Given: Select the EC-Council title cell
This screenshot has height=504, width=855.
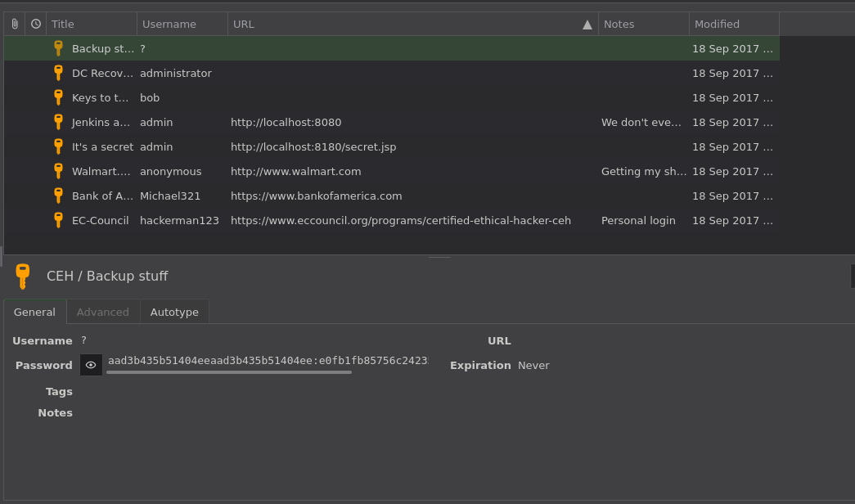Looking at the screenshot, I should click(101, 220).
